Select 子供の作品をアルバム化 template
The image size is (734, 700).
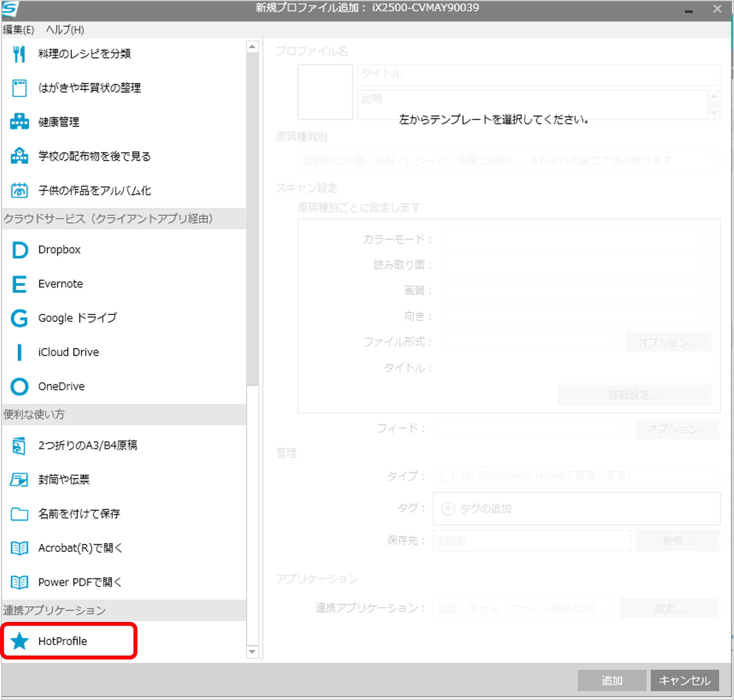tap(94, 191)
